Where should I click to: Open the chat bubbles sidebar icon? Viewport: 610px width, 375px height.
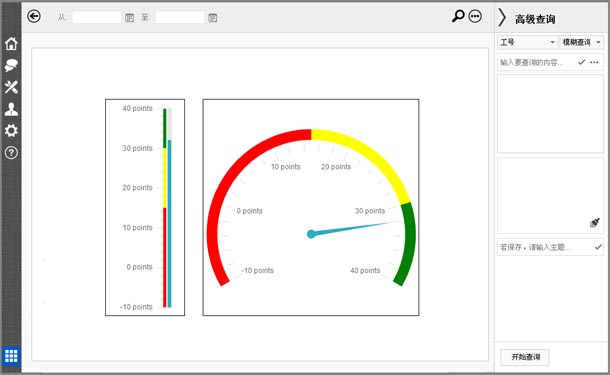pos(11,65)
